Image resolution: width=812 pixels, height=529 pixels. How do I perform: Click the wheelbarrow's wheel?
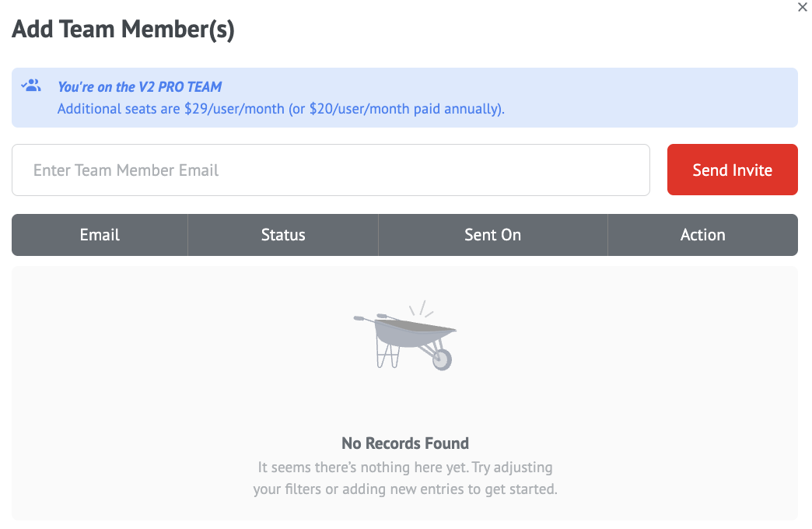[442, 359]
